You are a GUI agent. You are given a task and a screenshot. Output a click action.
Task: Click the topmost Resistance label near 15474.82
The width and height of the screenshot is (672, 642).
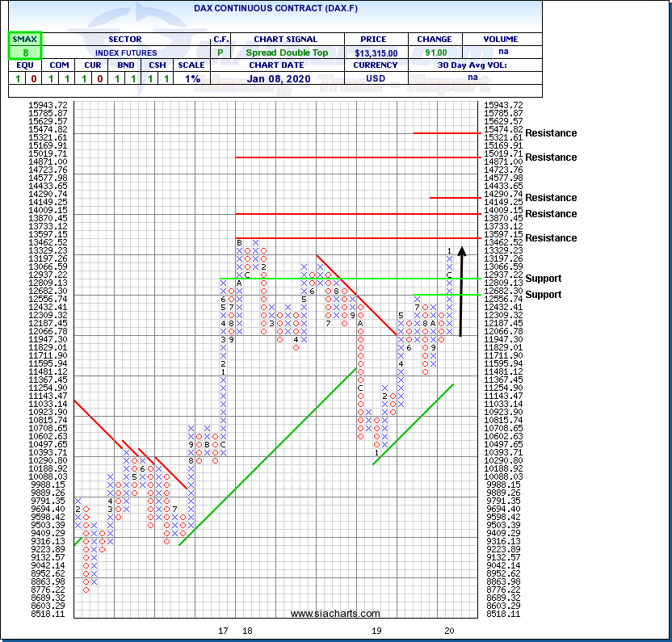point(551,133)
